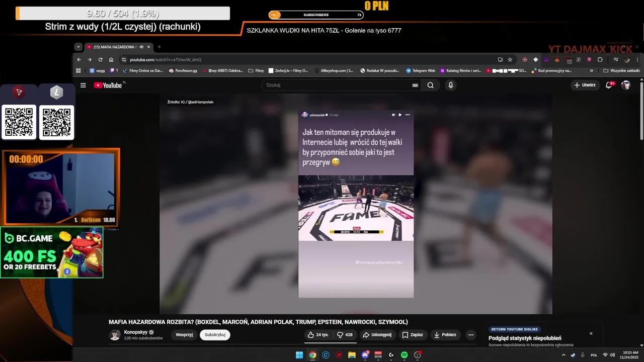Download the video with Pobierz
This screenshot has height=362, width=644.
pyautogui.click(x=445, y=335)
